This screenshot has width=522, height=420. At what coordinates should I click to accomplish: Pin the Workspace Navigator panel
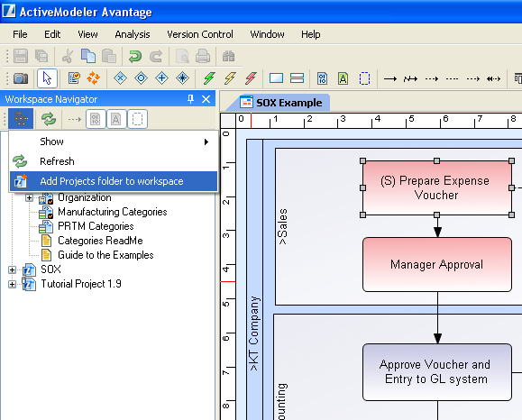(190, 99)
